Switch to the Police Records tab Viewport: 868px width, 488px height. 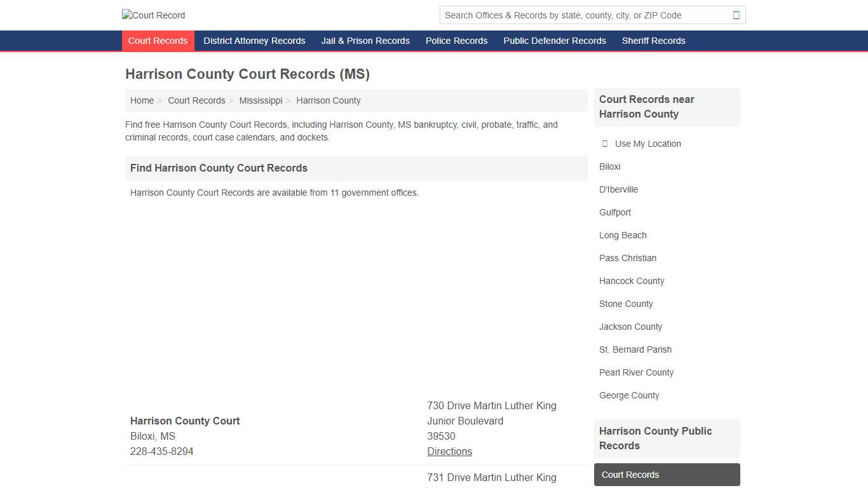pos(456,41)
